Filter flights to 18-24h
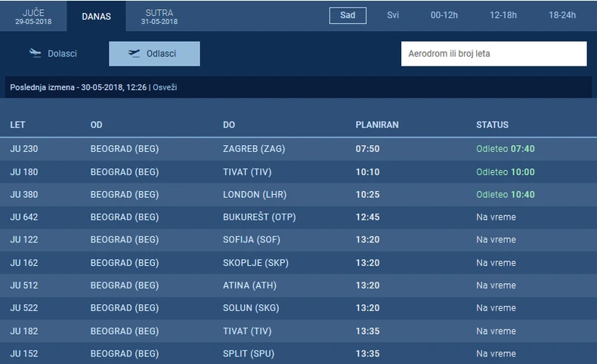The image size is (597, 364). [562, 15]
